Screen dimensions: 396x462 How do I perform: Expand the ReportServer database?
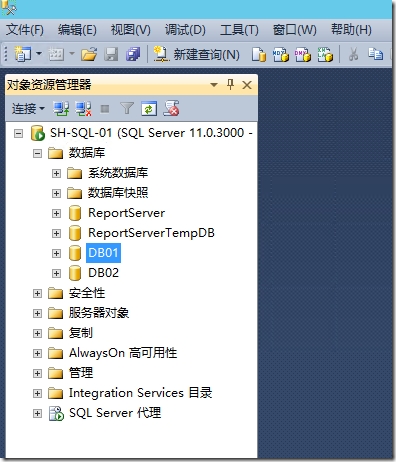point(56,214)
